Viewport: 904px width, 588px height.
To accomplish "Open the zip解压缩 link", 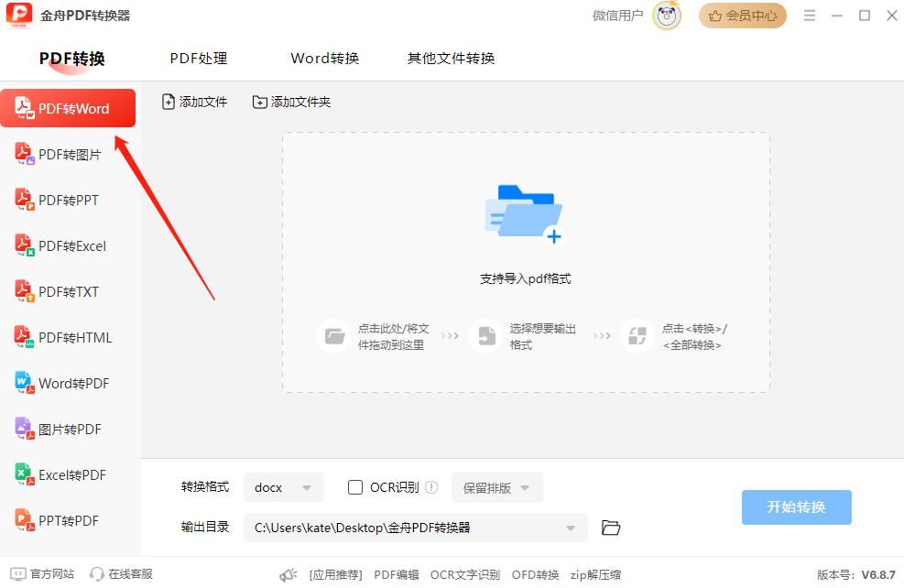I will [595, 575].
